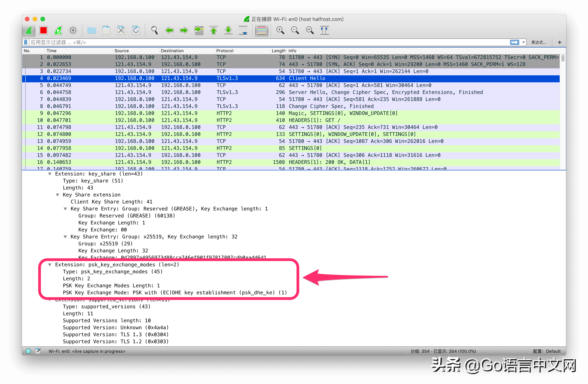The width and height of the screenshot is (588, 384).
Task: Click the find packet magnifier icon
Action: pyautogui.click(x=154, y=30)
